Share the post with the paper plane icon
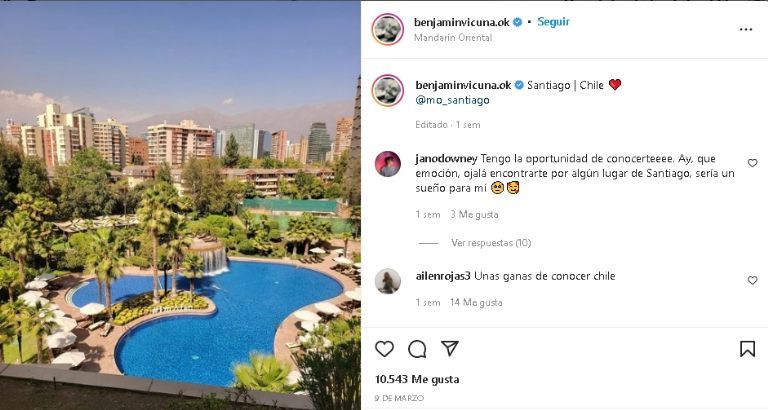The width and height of the screenshot is (768, 410). tap(449, 348)
